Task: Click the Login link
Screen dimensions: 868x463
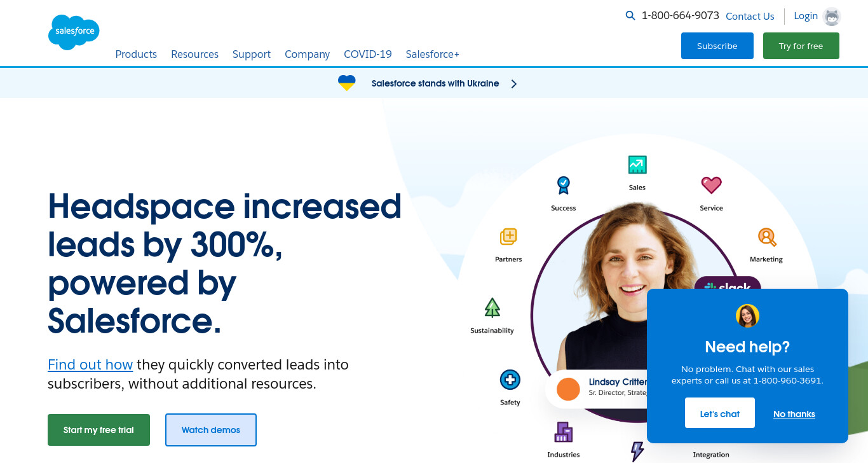Action: coord(806,16)
